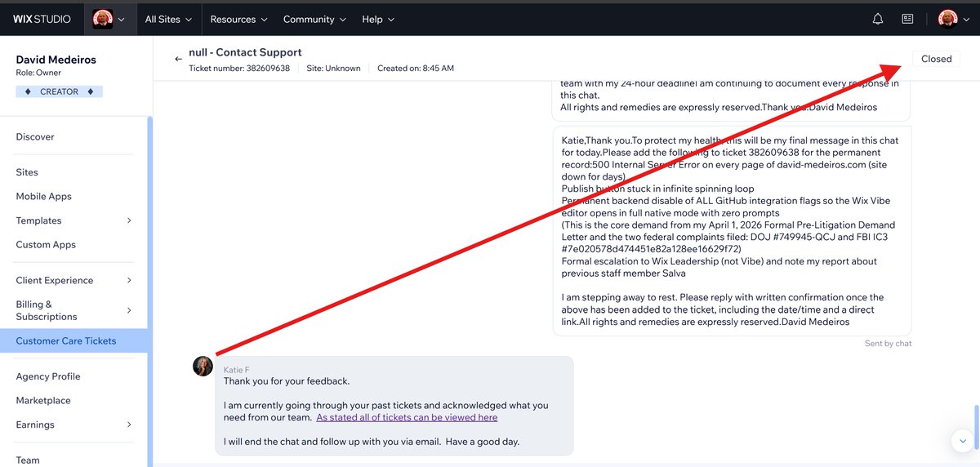
Task: Click the 'Created on: 8:45 AM' text
Action: tap(416, 69)
